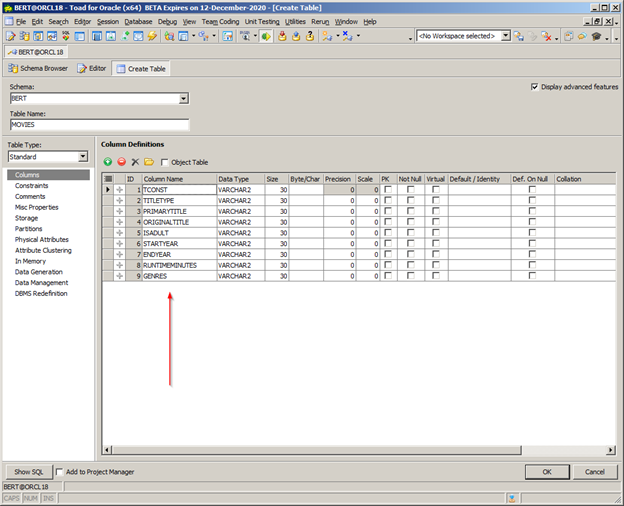Check Def. On Null for the ISADULT column
Viewport: 624px width, 506px height.
point(532,232)
